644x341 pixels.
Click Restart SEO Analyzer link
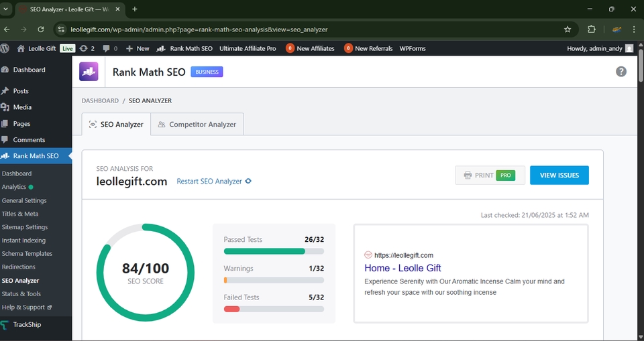pos(214,181)
